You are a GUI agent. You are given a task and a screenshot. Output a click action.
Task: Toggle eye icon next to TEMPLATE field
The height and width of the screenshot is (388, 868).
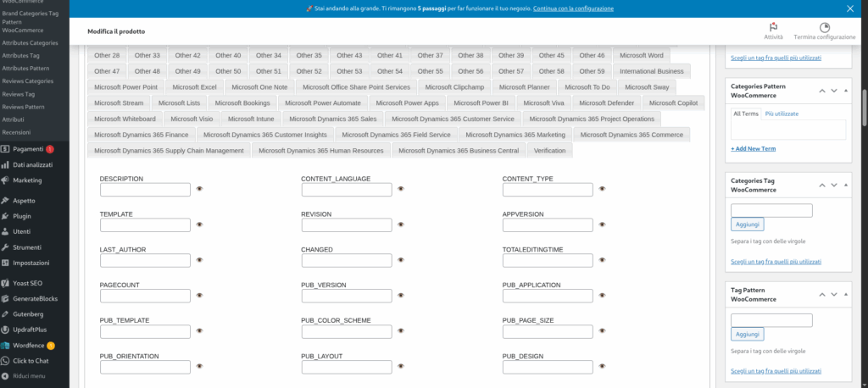[x=200, y=224]
